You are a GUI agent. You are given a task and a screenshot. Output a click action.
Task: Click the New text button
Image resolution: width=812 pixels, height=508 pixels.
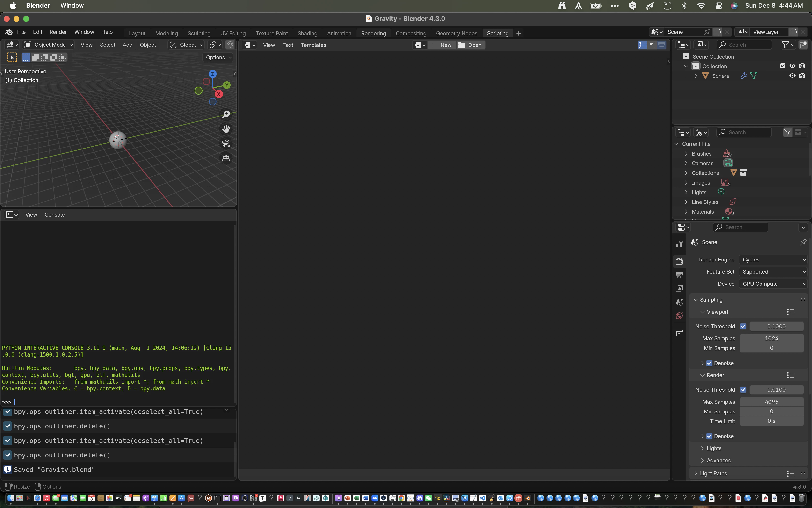(x=442, y=45)
